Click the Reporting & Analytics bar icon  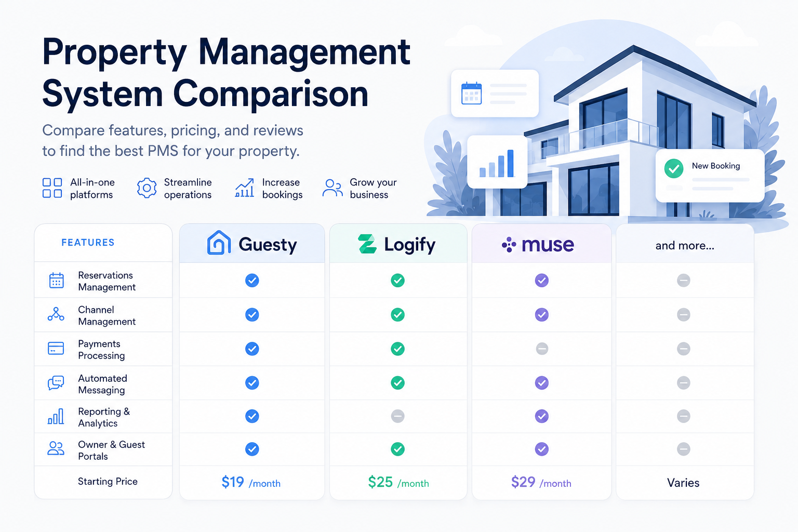56,416
